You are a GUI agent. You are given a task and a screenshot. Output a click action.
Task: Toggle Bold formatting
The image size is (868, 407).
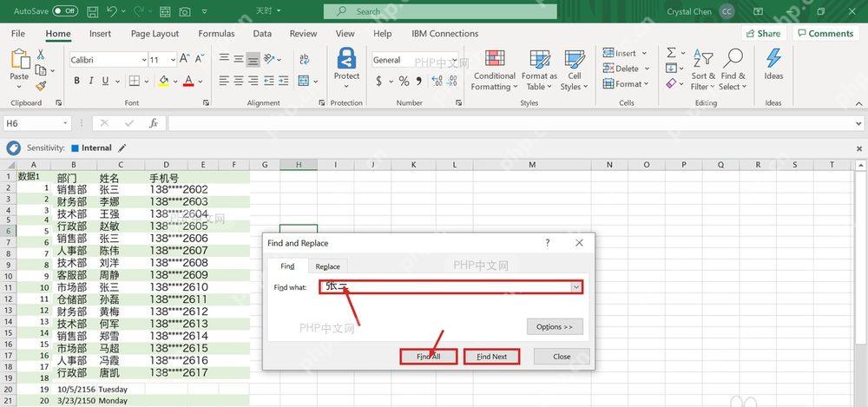point(76,81)
